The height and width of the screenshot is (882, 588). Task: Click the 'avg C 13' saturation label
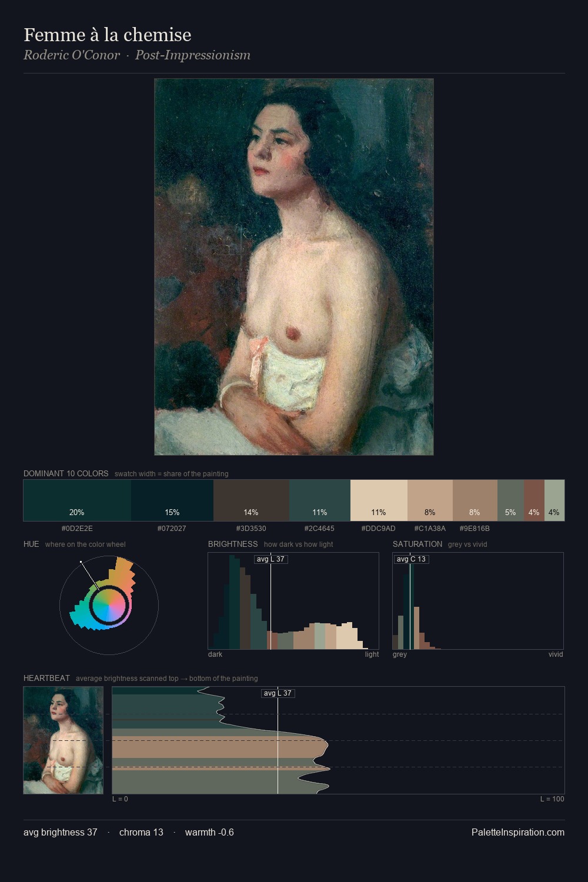[411, 559]
